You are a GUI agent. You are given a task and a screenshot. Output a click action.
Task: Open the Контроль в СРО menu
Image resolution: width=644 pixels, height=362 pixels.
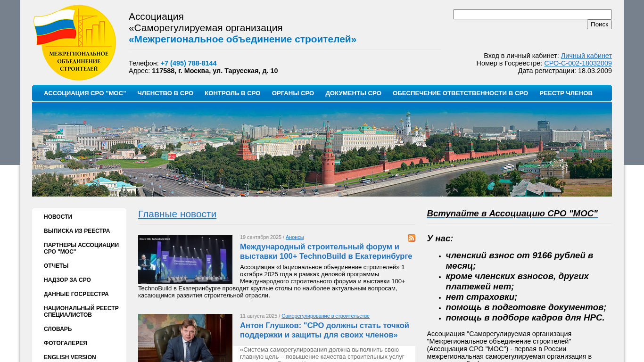(x=232, y=93)
